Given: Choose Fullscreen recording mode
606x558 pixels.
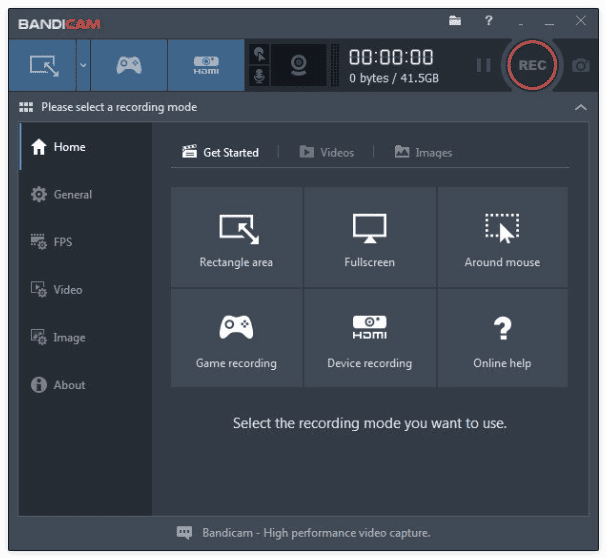Looking at the screenshot, I should (369, 237).
